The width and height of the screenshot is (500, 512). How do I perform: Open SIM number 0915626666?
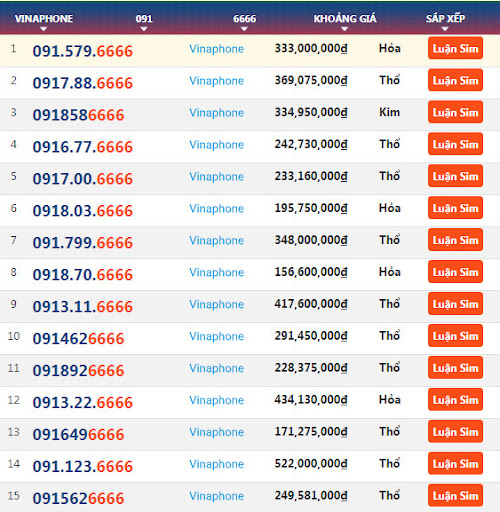78,498
